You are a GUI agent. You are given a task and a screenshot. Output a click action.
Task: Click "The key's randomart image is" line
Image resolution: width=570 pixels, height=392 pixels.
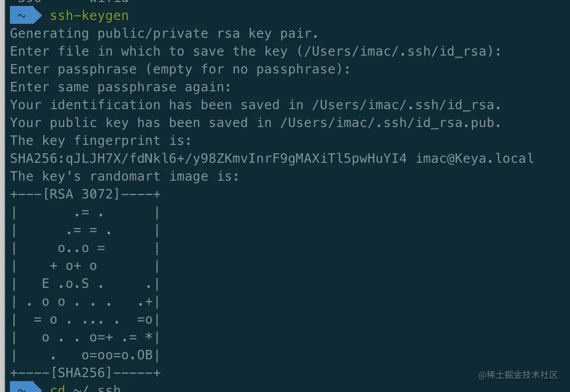[x=124, y=176]
